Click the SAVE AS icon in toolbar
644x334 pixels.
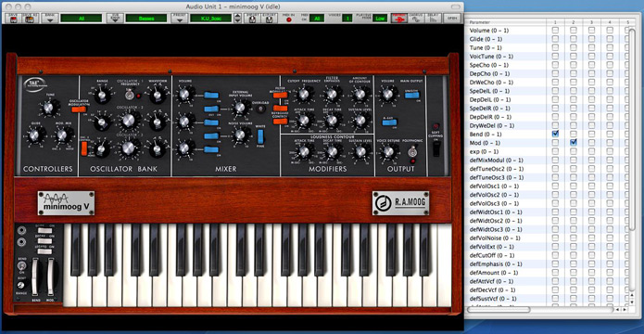(x=29, y=19)
